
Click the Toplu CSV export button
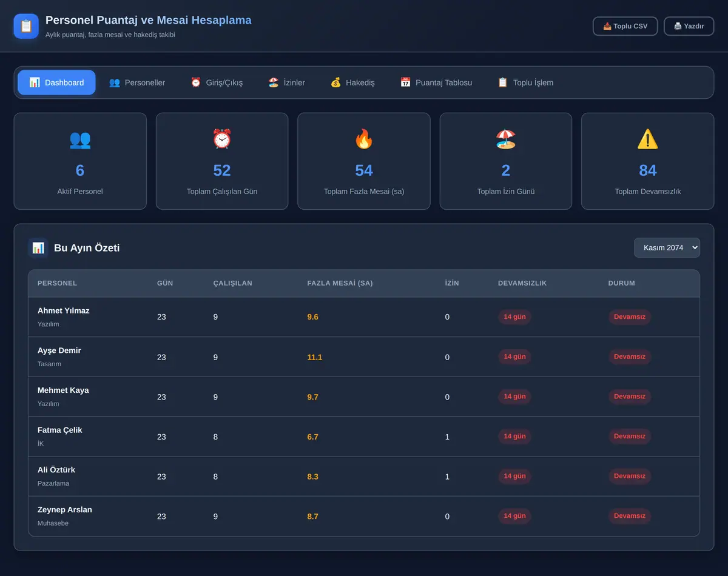tap(625, 26)
